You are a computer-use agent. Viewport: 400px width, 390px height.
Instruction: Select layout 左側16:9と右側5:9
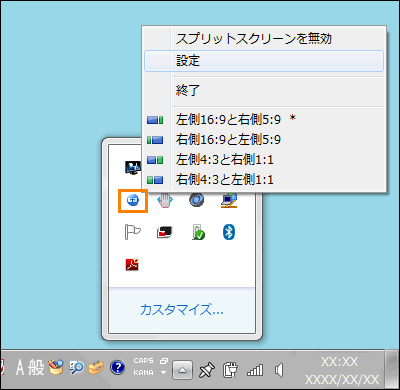pyautogui.click(x=264, y=119)
